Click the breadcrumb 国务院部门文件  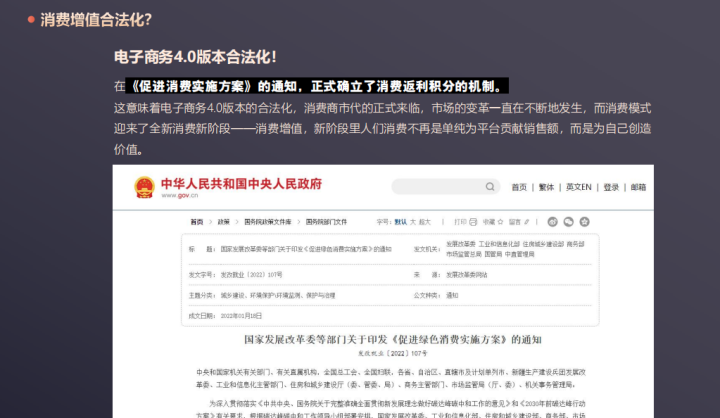[x=326, y=222]
